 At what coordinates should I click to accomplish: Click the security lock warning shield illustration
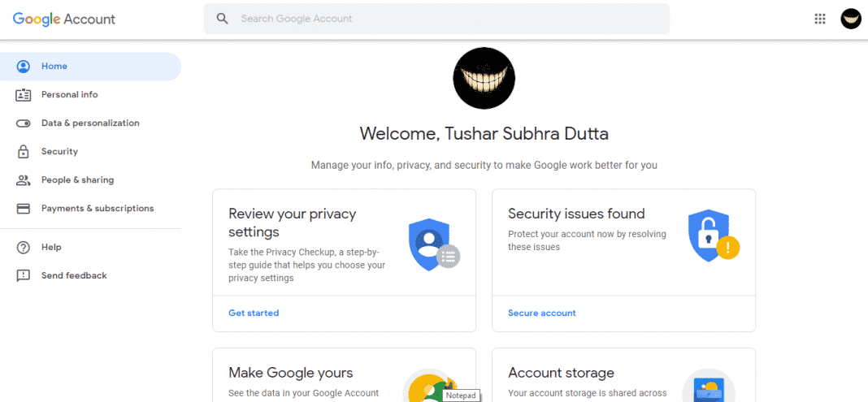click(713, 235)
